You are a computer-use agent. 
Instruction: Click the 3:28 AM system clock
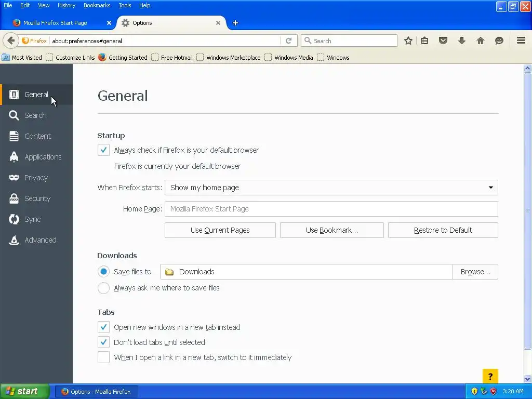point(513,391)
